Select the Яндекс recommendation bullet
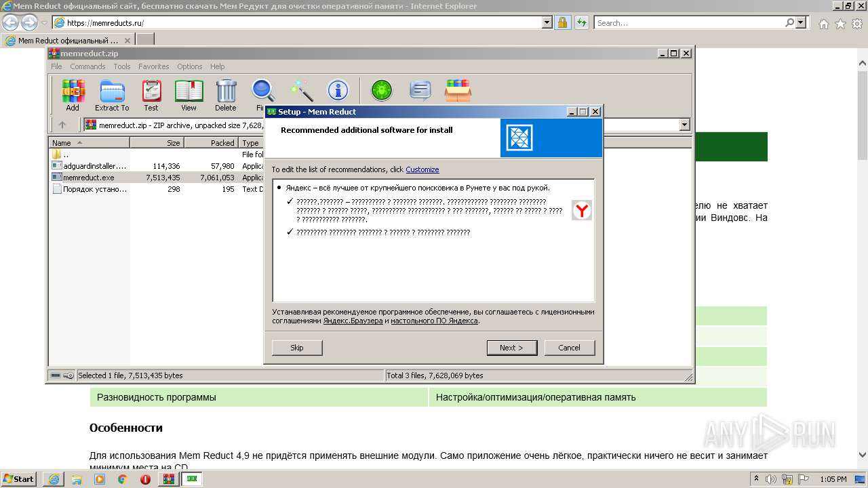Image resolution: width=868 pixels, height=488 pixels. click(x=279, y=188)
